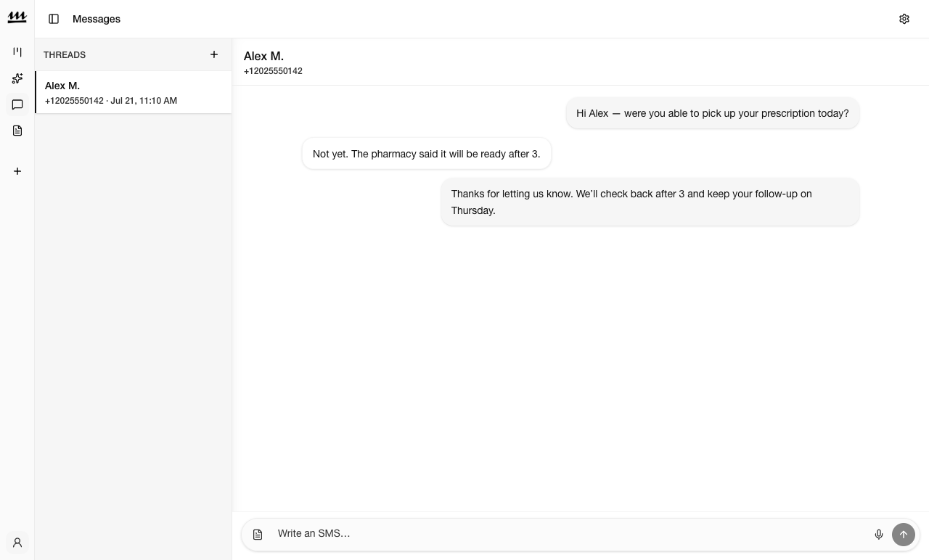Start voice input with the microphone icon

pos(879,535)
